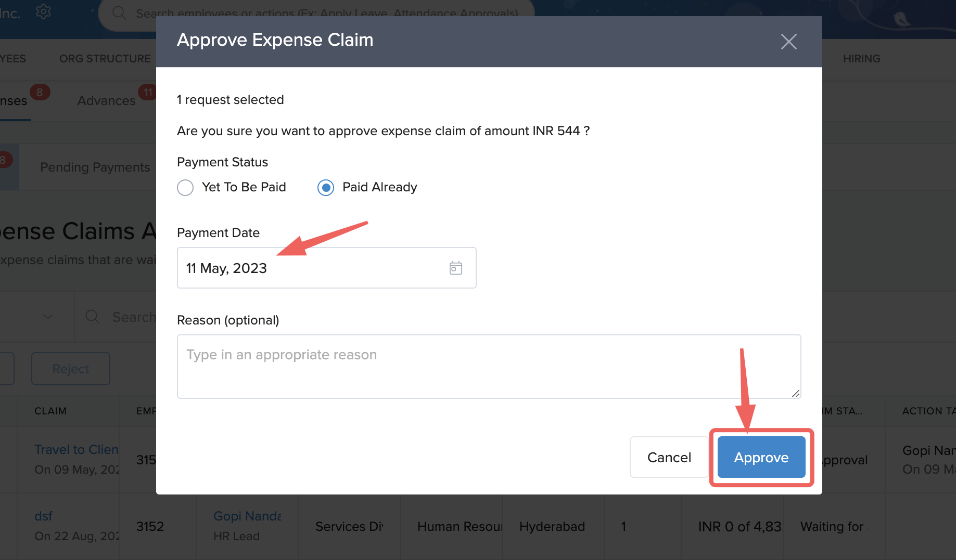Click the settings gear icon
Screen dimensions: 956x560
43,11
